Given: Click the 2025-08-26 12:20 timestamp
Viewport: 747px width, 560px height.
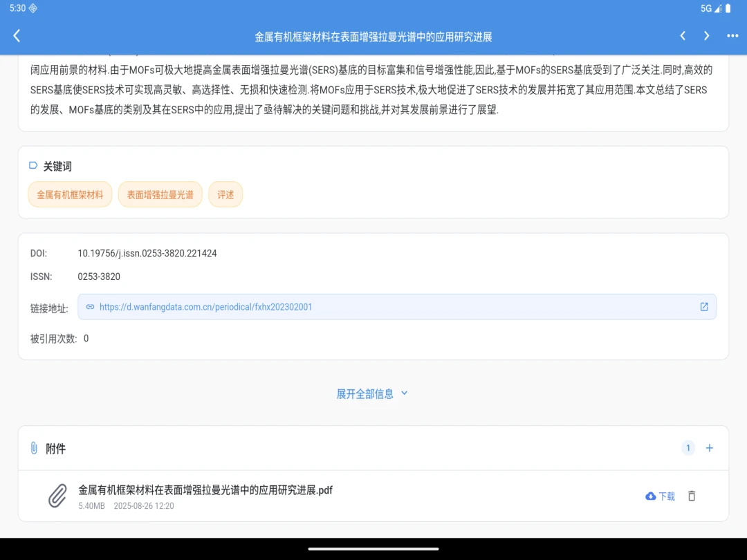Looking at the screenshot, I should click(x=144, y=505).
